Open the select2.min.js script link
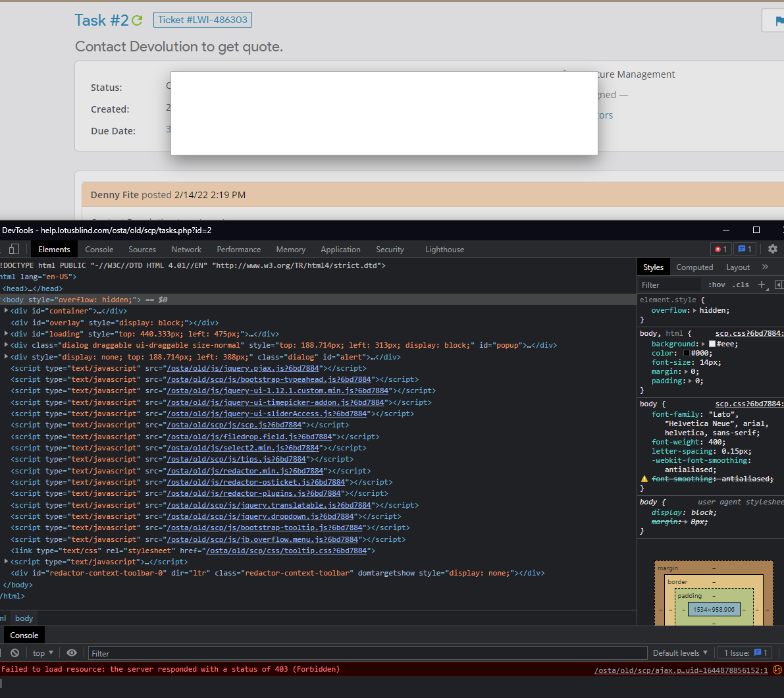The image size is (784, 698). (x=243, y=448)
